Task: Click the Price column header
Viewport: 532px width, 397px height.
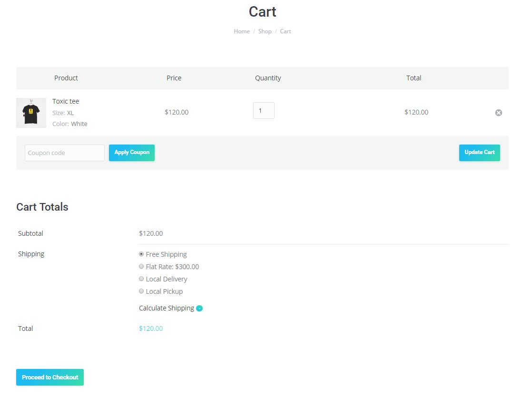Action: pos(174,78)
